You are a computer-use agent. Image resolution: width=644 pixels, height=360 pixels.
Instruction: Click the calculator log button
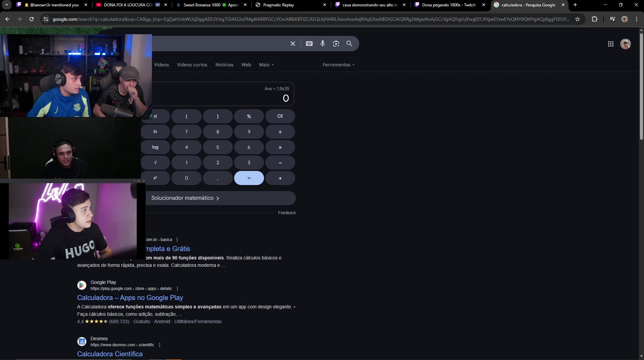155,147
